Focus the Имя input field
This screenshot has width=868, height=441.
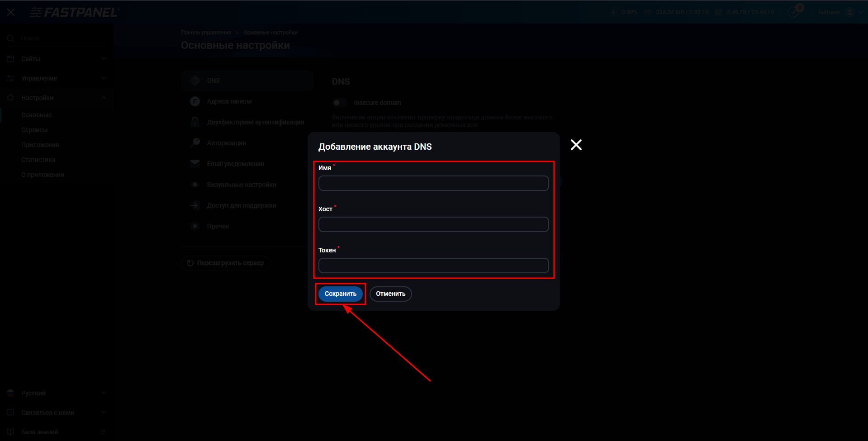click(433, 183)
